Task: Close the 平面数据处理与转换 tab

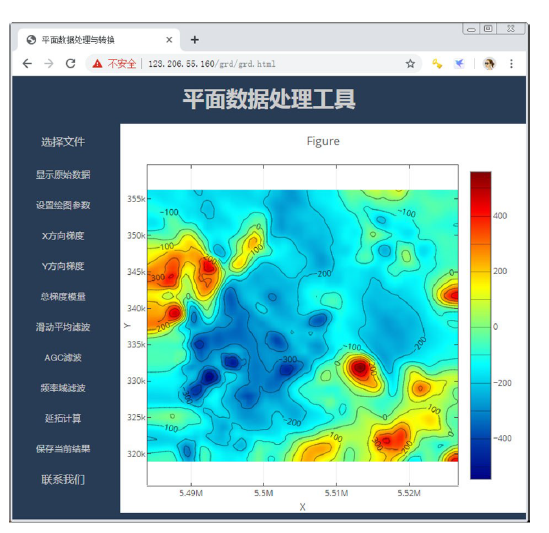Action: 169,40
